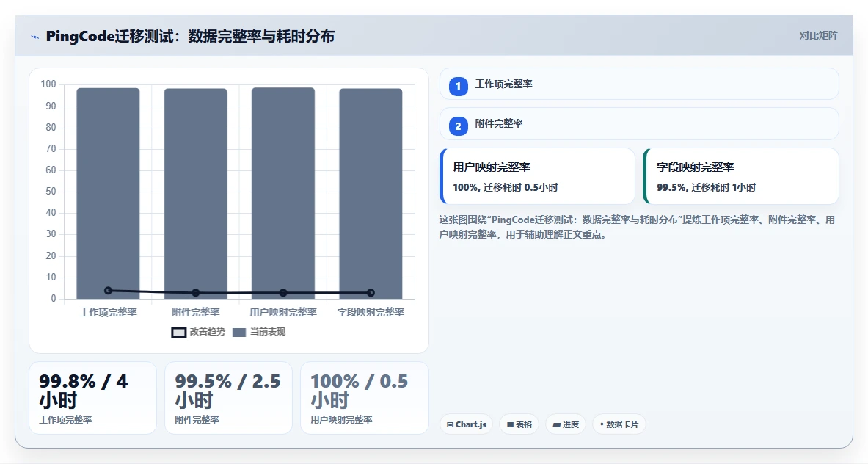
Task: Click the 进度 tag chip
Action: click(x=566, y=424)
